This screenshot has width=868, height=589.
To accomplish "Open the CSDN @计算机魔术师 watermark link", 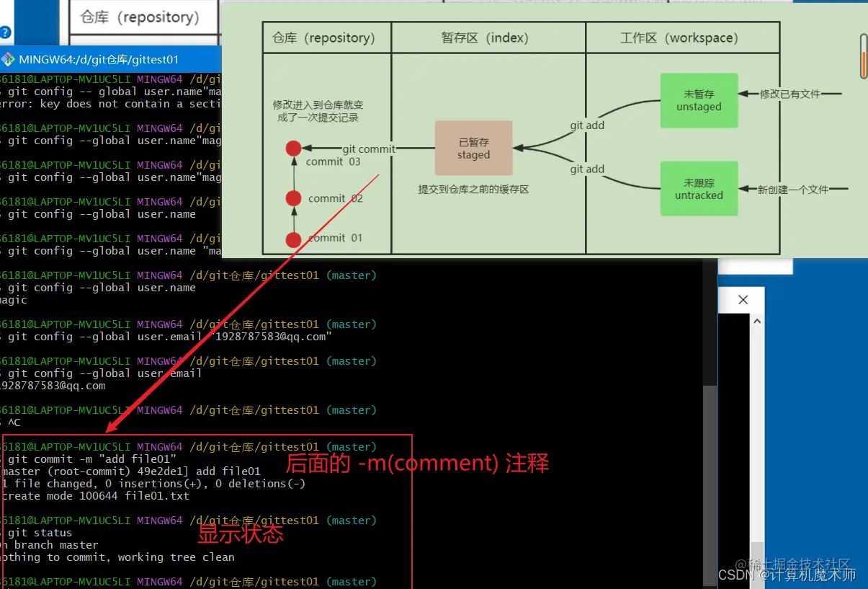I will (x=787, y=574).
